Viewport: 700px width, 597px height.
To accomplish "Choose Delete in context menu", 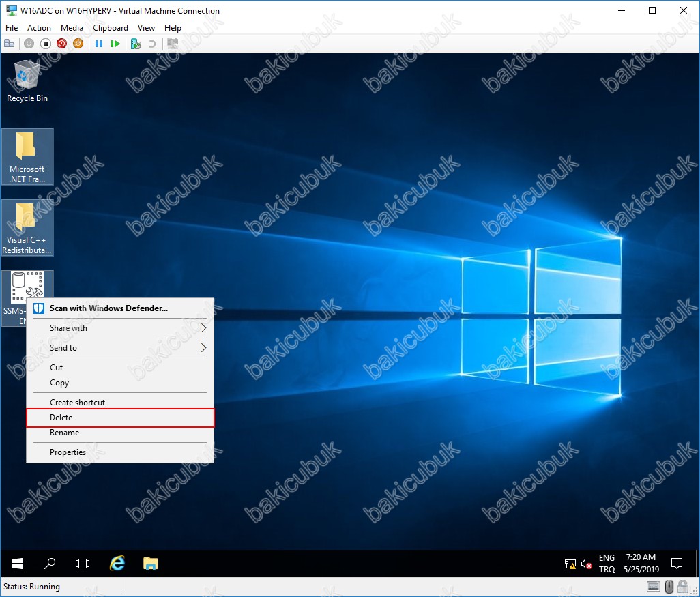I will [x=120, y=418].
